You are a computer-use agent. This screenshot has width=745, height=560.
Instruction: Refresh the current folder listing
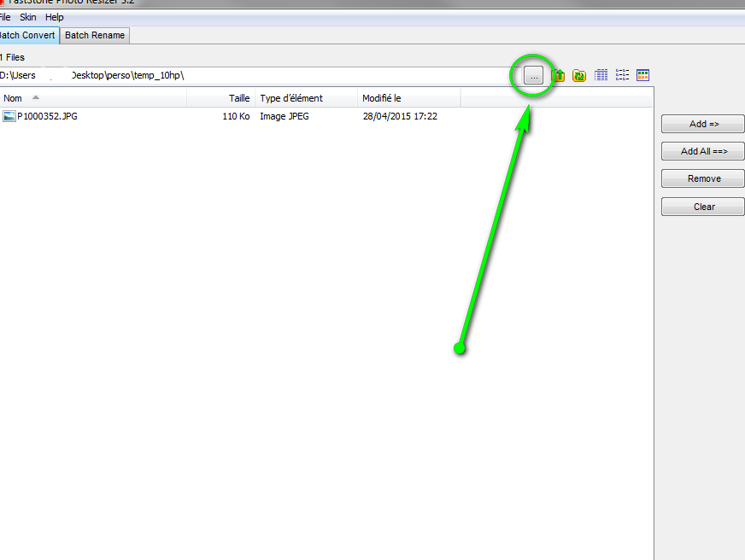pos(579,76)
